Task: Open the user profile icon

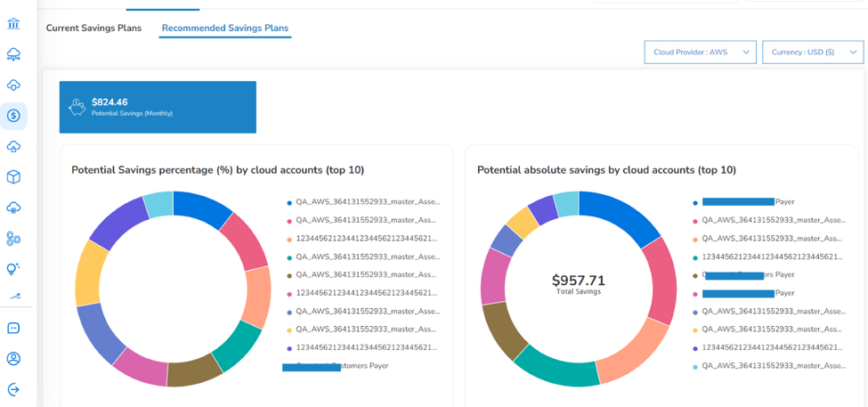Action: tap(14, 358)
